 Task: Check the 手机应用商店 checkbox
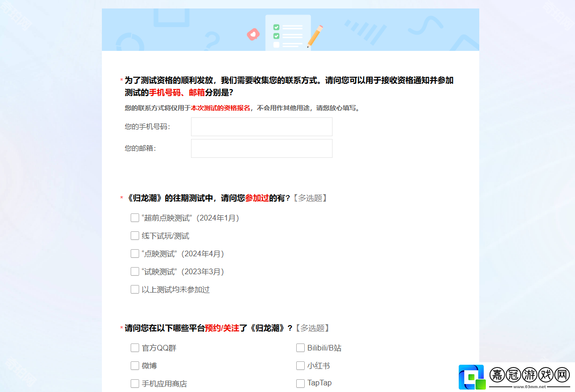135,384
